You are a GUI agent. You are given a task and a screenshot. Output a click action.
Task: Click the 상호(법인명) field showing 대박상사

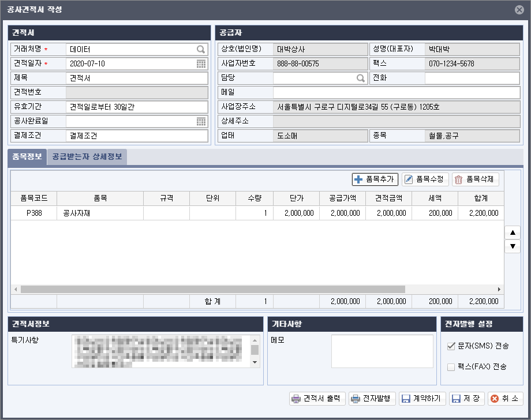(320, 50)
